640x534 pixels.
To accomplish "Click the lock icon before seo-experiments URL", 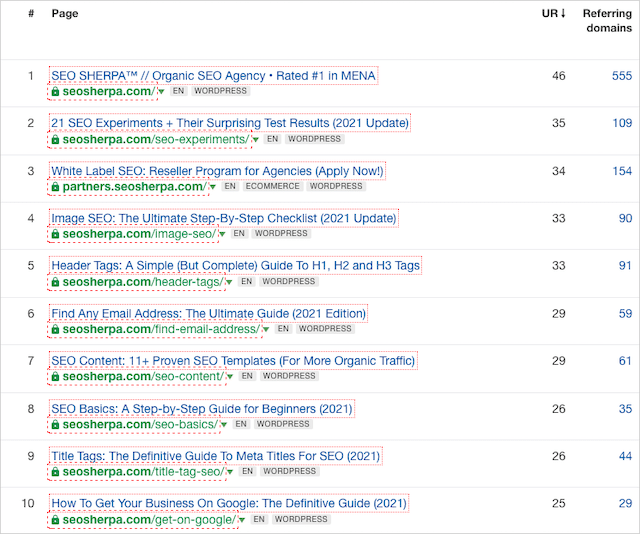I will pyautogui.click(x=56, y=140).
